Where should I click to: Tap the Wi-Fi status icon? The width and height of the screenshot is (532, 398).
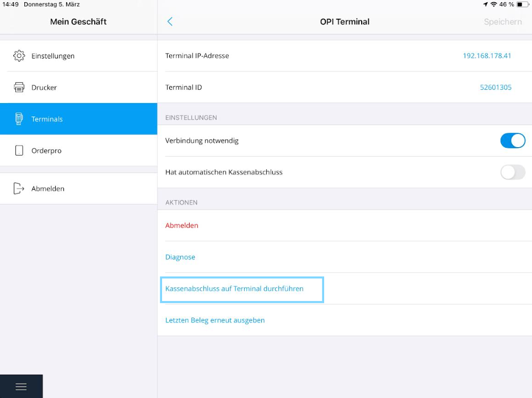click(x=493, y=4)
